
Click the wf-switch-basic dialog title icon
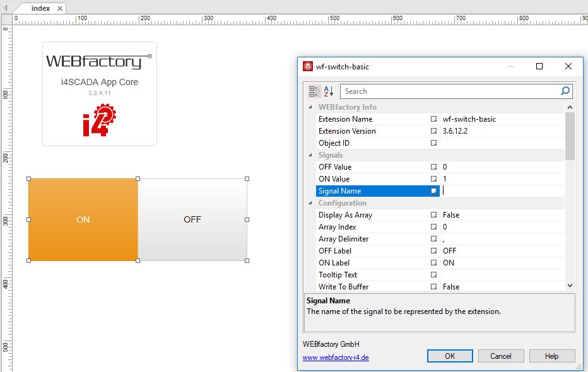coord(308,66)
